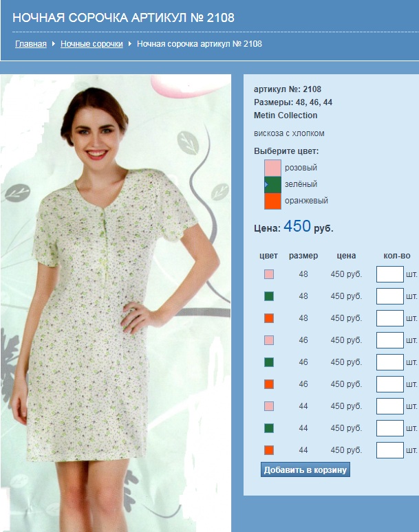Focus quantity input for green size 46
Image resolution: width=419 pixels, height=532 pixels.
pyautogui.click(x=389, y=362)
